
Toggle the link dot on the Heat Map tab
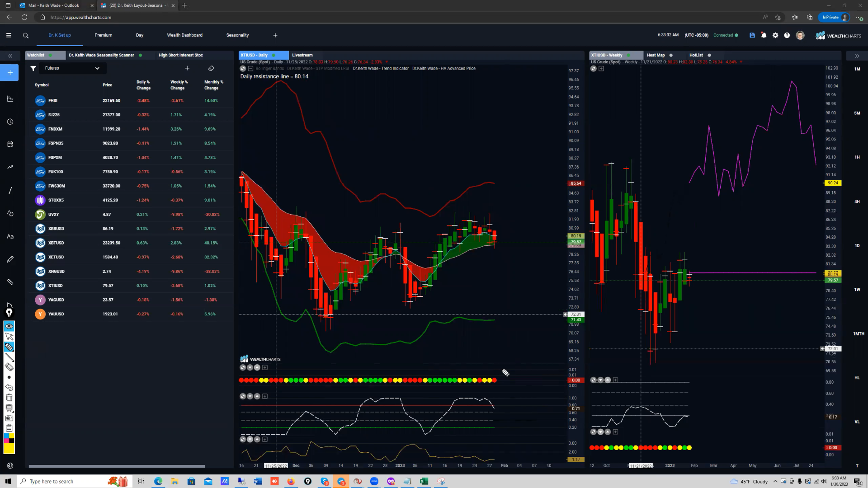click(x=671, y=55)
